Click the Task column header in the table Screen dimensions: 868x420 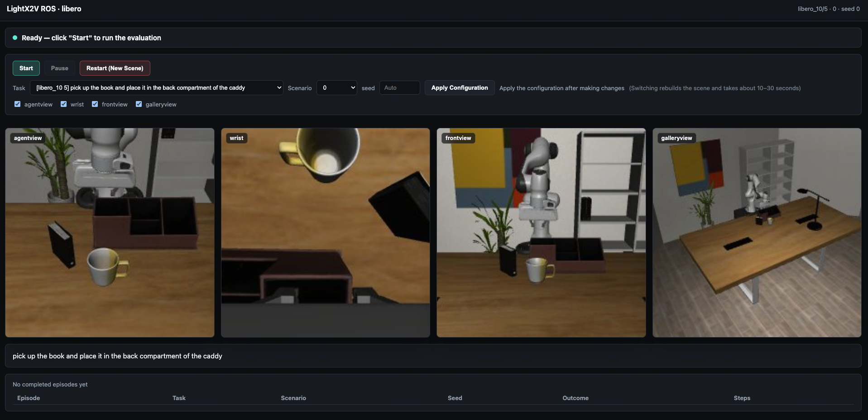click(x=179, y=398)
